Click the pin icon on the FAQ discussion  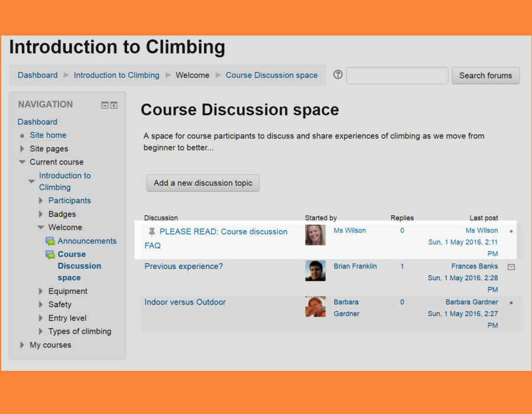(x=152, y=232)
